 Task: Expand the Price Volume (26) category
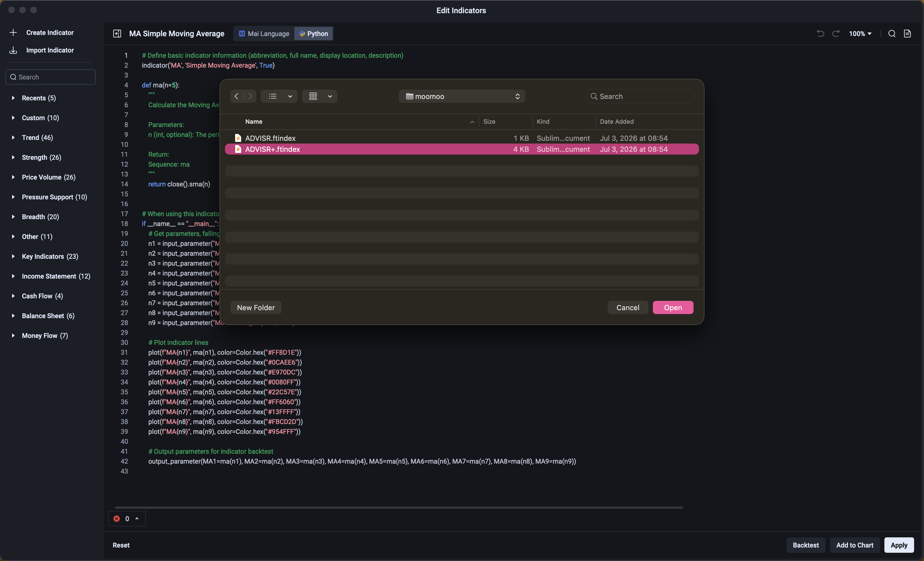[13, 177]
